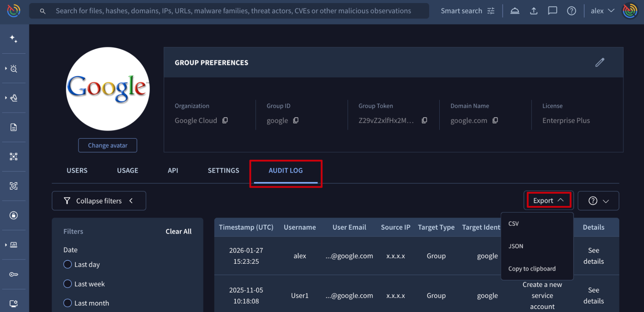Expand the help dropdown next to Export

click(598, 201)
